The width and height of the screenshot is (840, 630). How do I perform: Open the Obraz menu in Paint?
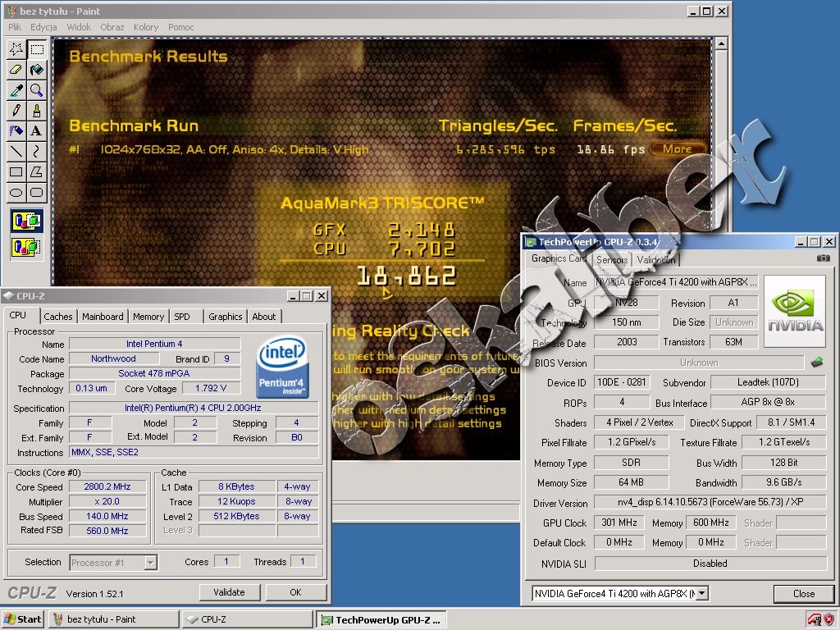point(112,27)
